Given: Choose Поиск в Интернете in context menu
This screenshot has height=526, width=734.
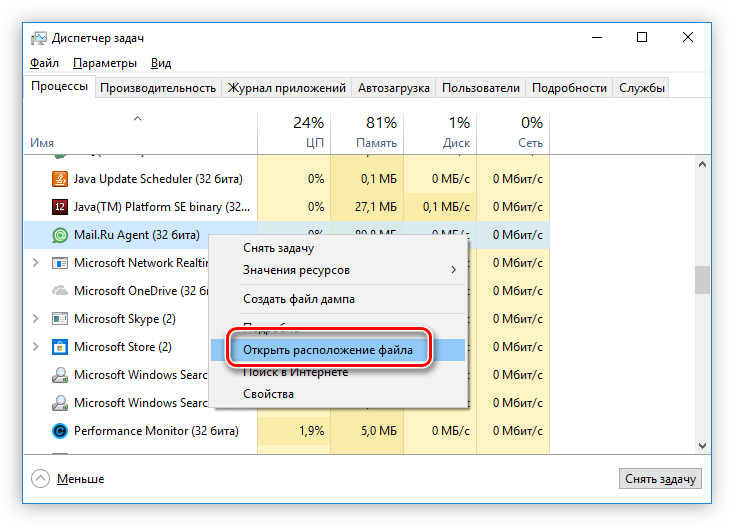Looking at the screenshot, I should [338, 373].
